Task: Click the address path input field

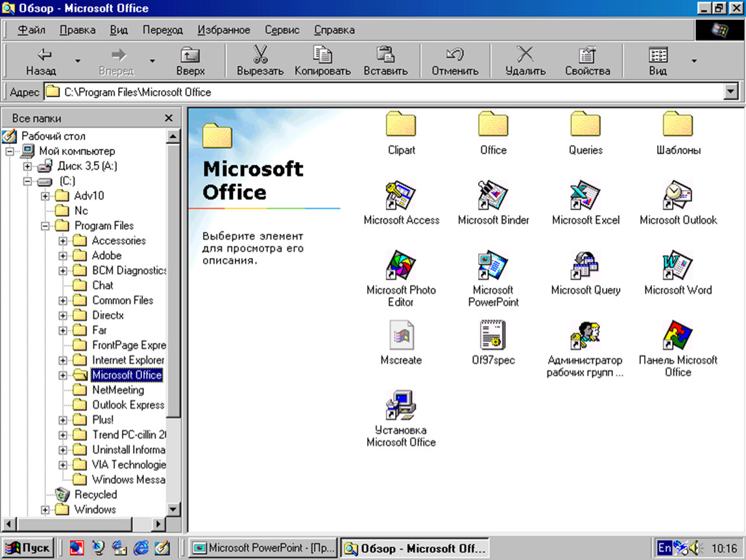Action: tap(385, 92)
